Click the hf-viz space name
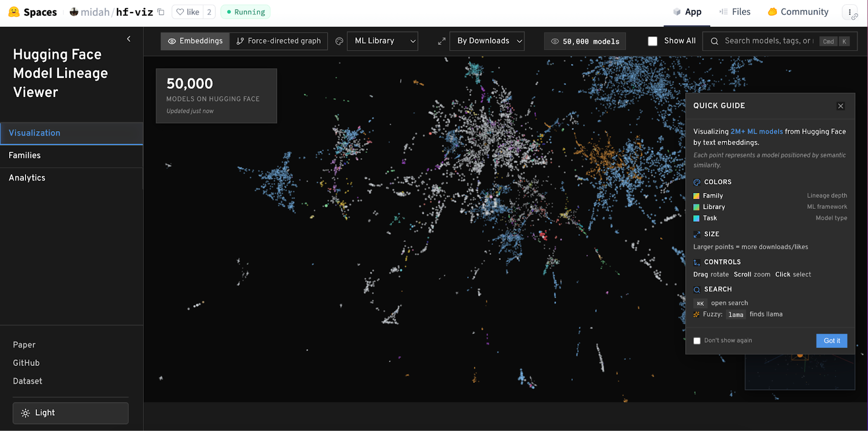This screenshot has height=431, width=868. point(135,12)
